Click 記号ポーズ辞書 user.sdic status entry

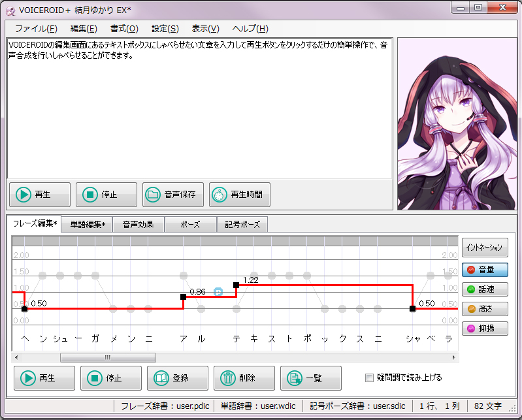357,406
